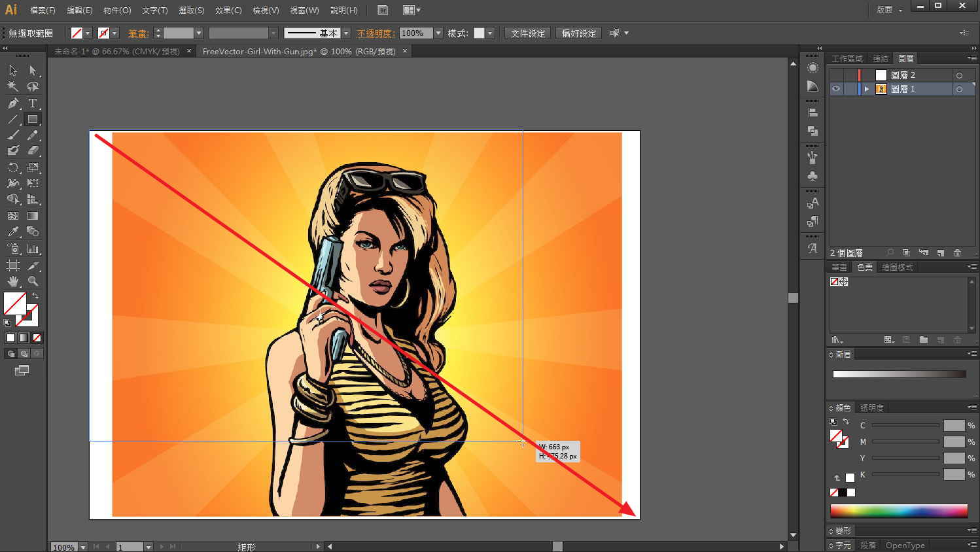The image size is (980, 552).
Task: Hide 圖層 1 using its eye icon
Action: point(836,89)
